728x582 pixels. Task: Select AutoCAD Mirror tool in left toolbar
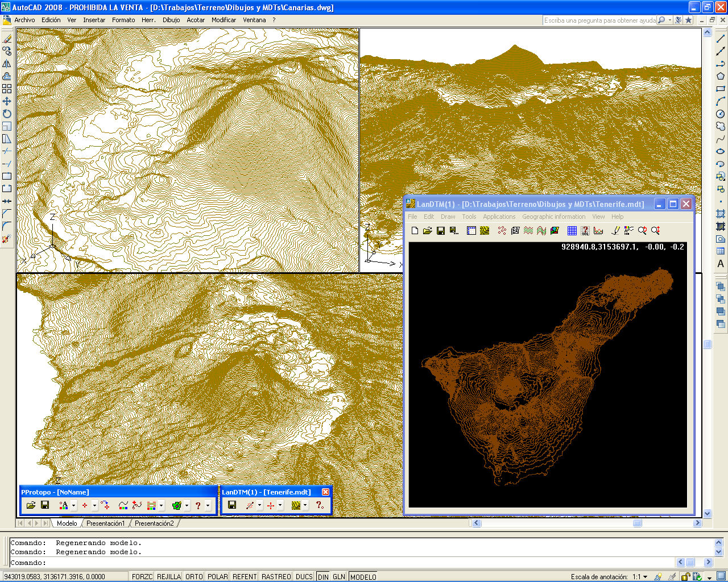7,64
